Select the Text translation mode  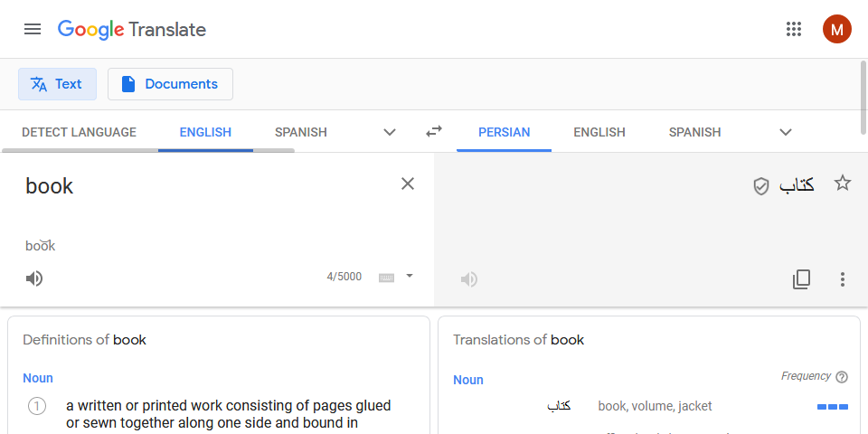pos(58,84)
